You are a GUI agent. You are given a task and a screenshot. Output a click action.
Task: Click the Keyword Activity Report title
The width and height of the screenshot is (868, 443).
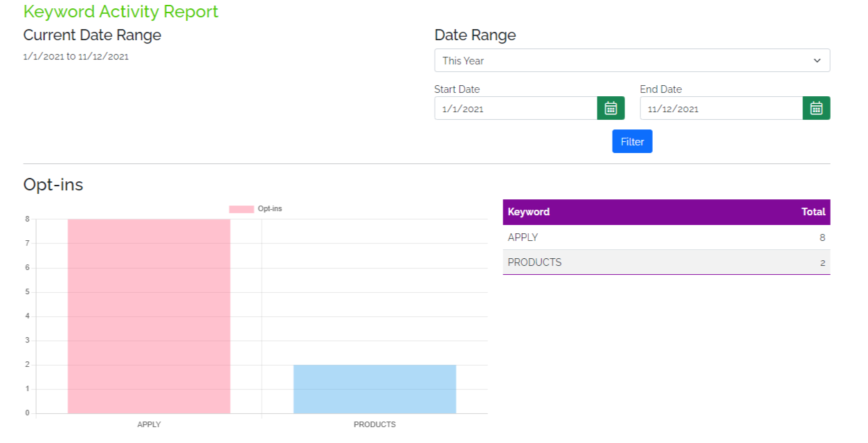point(121,12)
